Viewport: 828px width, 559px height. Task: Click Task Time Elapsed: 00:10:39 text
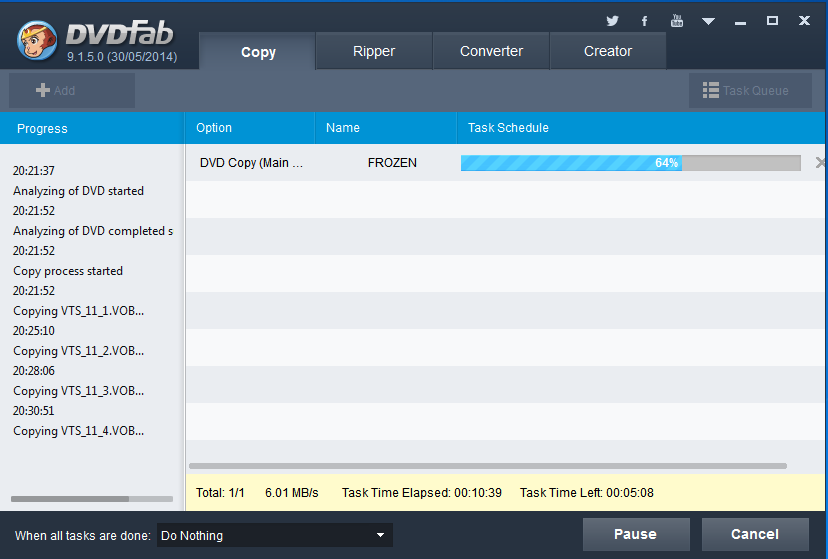click(x=421, y=493)
